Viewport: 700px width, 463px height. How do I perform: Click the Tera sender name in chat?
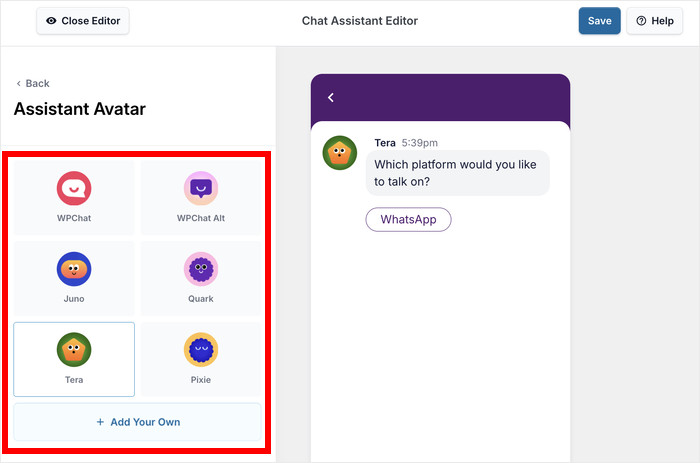(385, 143)
